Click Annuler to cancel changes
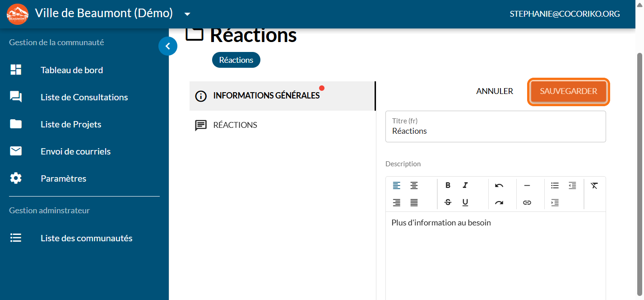Image resolution: width=644 pixels, height=300 pixels. 495,91
